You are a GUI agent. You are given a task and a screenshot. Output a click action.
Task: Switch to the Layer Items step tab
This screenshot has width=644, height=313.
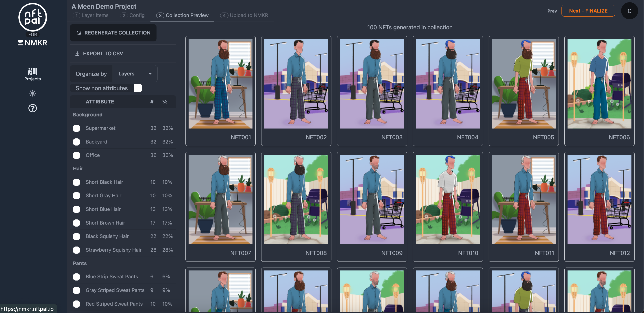[x=91, y=15]
